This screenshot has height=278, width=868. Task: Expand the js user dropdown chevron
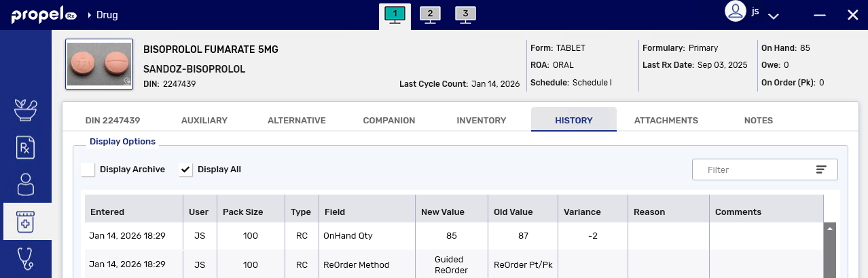click(x=773, y=15)
